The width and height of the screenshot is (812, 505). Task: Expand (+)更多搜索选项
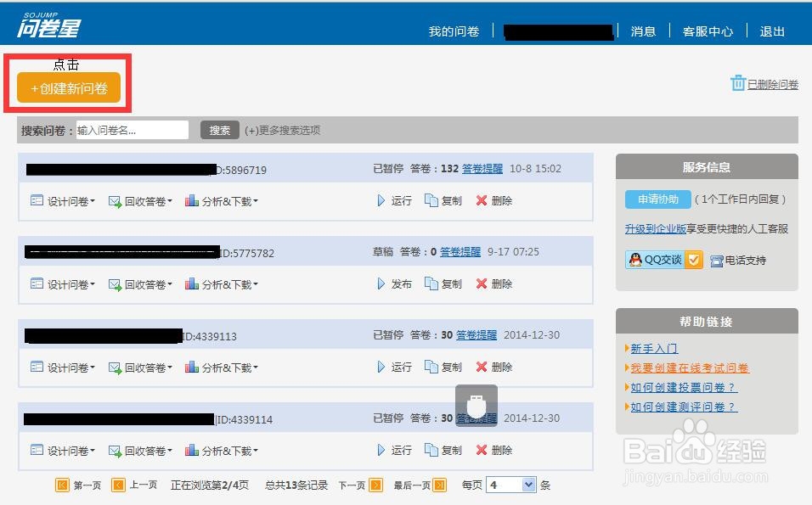coord(282,131)
